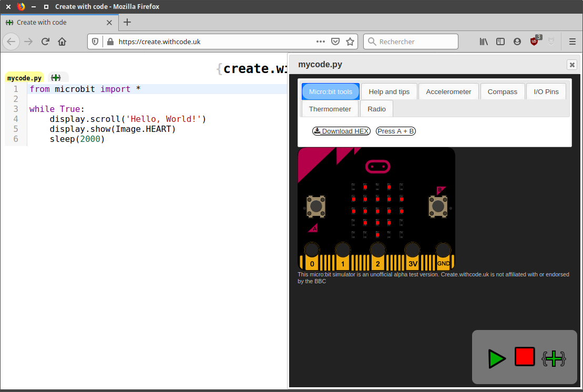Click the sleep(2000) code line
The width and height of the screenshot is (583, 392).
coord(77,139)
